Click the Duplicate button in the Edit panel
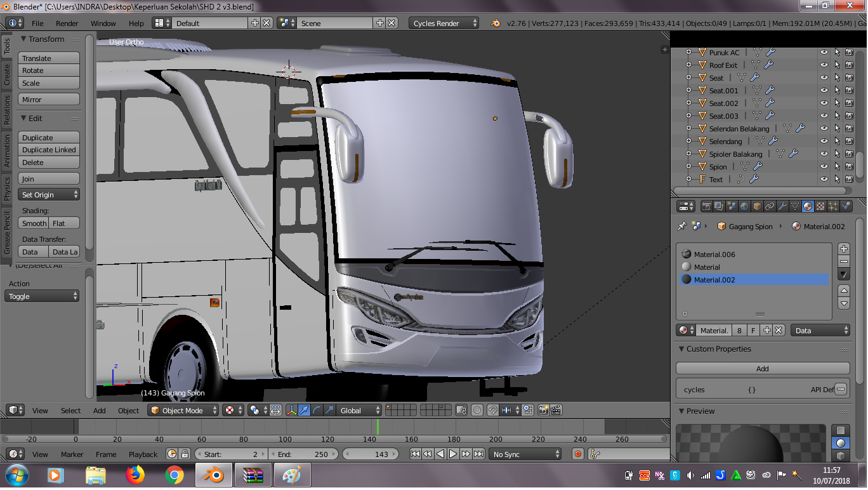 [49, 137]
